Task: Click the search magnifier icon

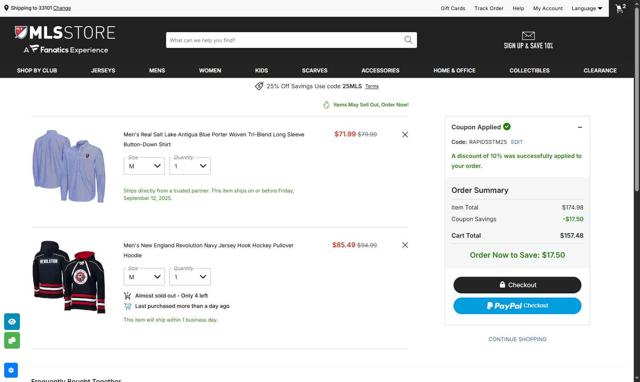Action: click(408, 40)
